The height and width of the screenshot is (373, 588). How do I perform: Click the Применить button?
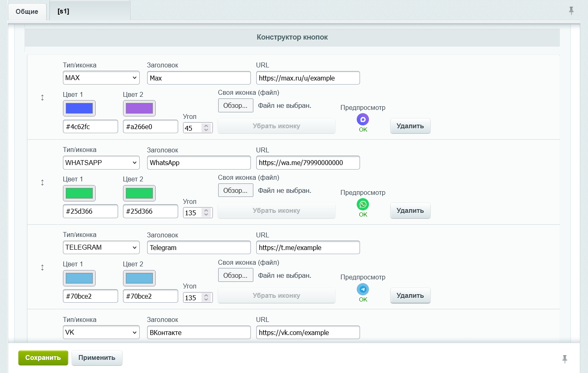click(x=97, y=358)
